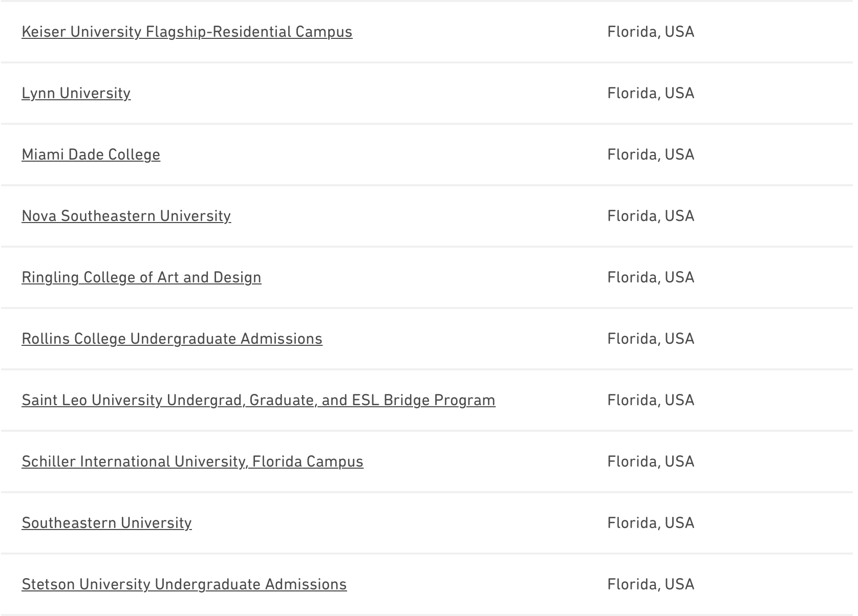The image size is (858, 616).
Task: Click the Florida, USA cell in Ringling College row
Action: 651,277
